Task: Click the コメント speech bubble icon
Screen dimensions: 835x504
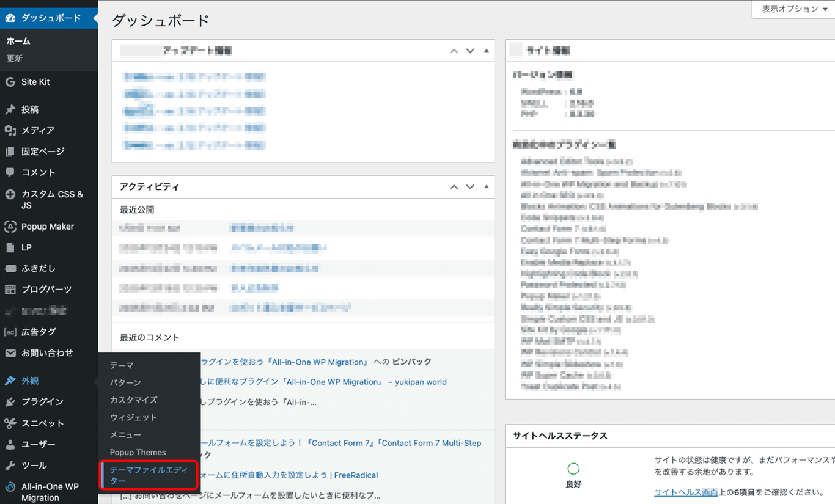Action: 10,172
